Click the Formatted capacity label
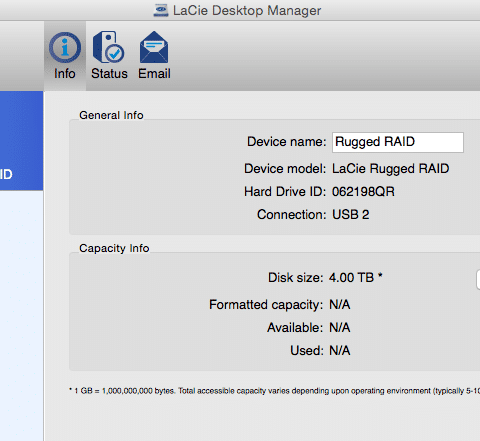 click(266, 305)
